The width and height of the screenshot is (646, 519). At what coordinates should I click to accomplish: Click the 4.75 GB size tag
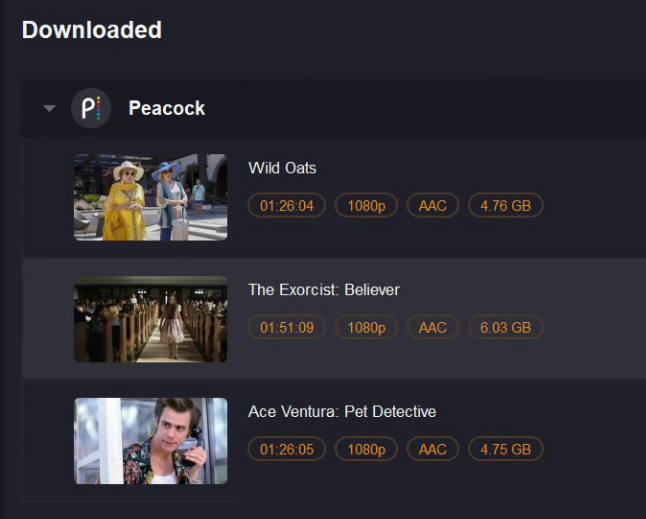click(505, 449)
